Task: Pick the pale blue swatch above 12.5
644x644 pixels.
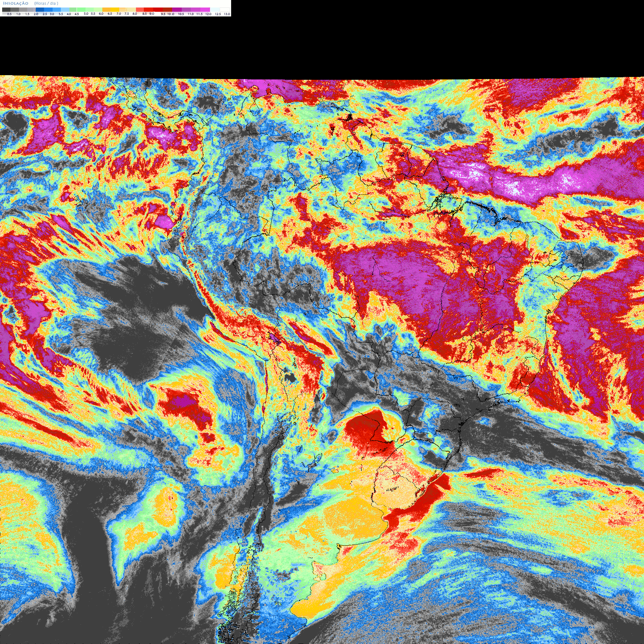Action: point(215,10)
